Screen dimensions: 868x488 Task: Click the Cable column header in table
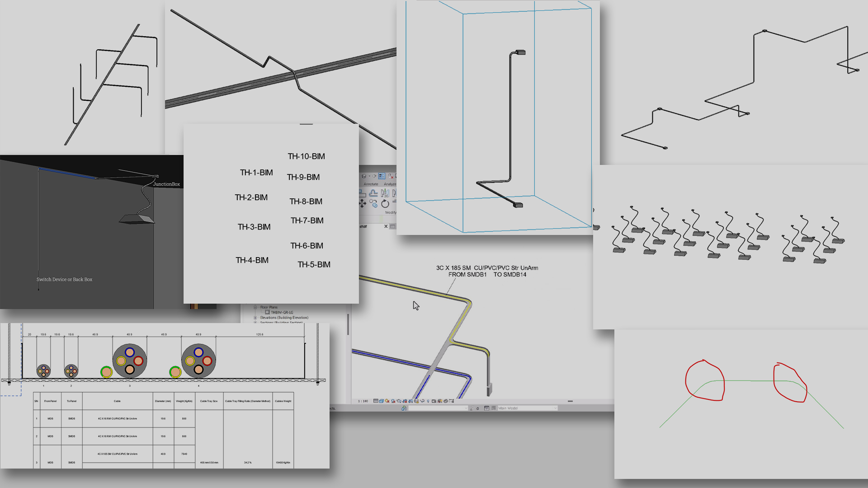pos(117,401)
